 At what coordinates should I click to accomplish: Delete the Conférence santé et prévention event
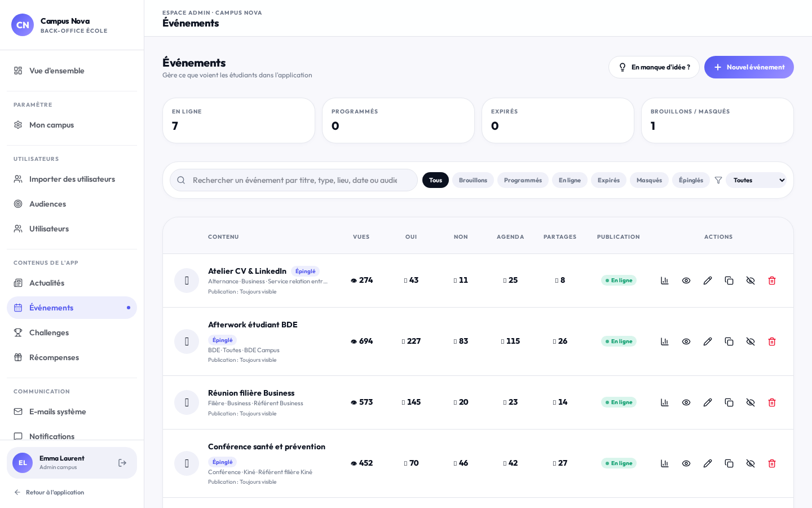[772, 463]
